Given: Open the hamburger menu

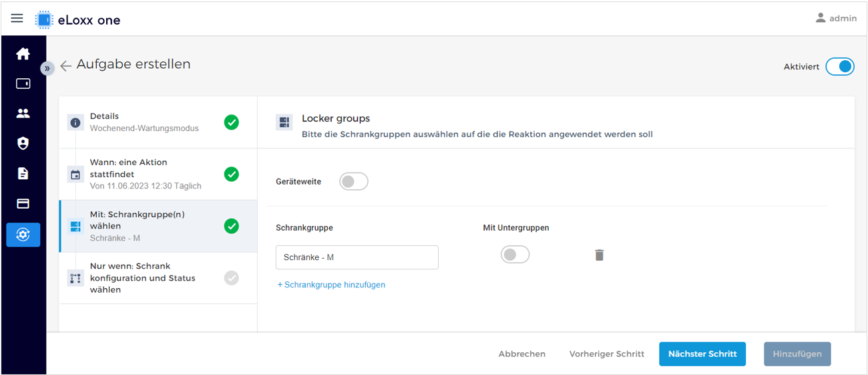Looking at the screenshot, I should tap(17, 19).
